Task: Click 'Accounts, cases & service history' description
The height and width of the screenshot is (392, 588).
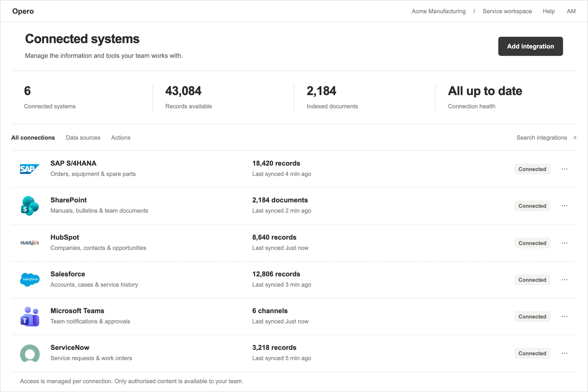Action: click(x=94, y=285)
